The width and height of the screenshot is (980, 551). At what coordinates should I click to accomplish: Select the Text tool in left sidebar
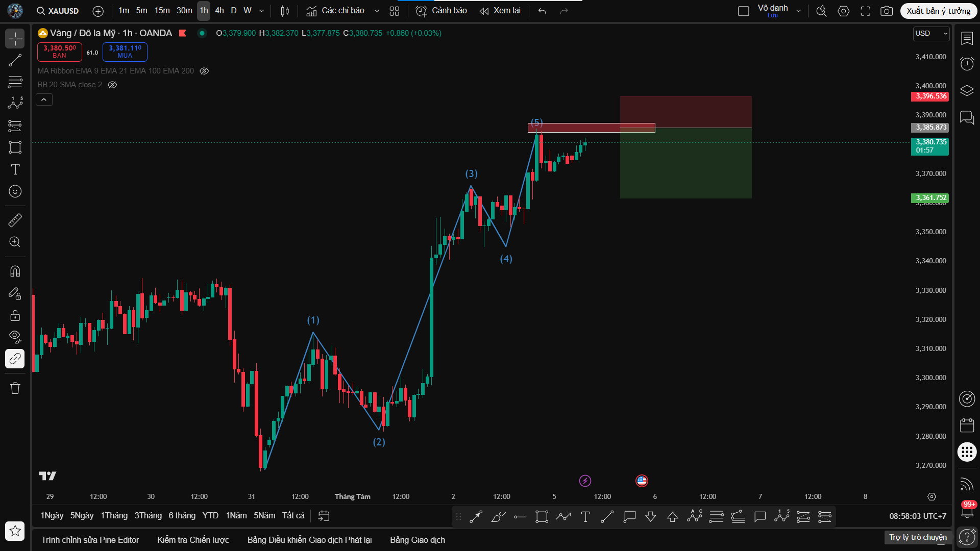(x=15, y=169)
